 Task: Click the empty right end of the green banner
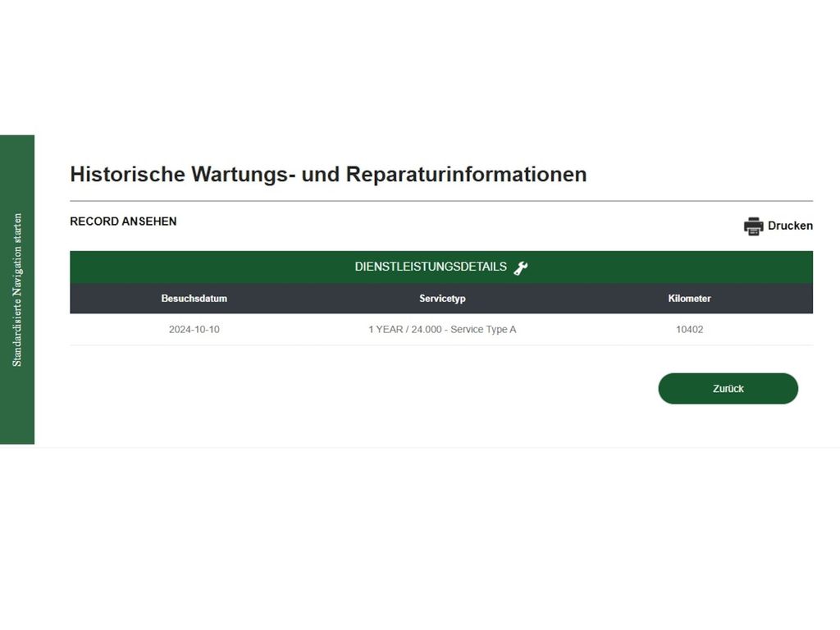tap(738, 267)
